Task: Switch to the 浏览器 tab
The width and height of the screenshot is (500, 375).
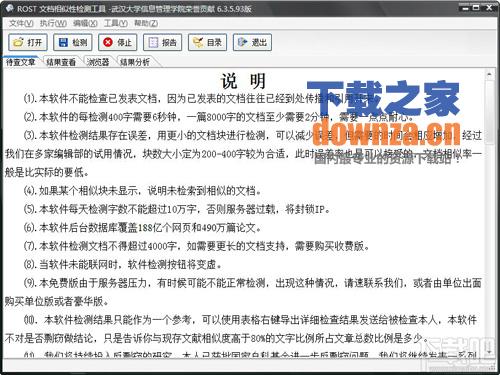Action: pos(98,62)
